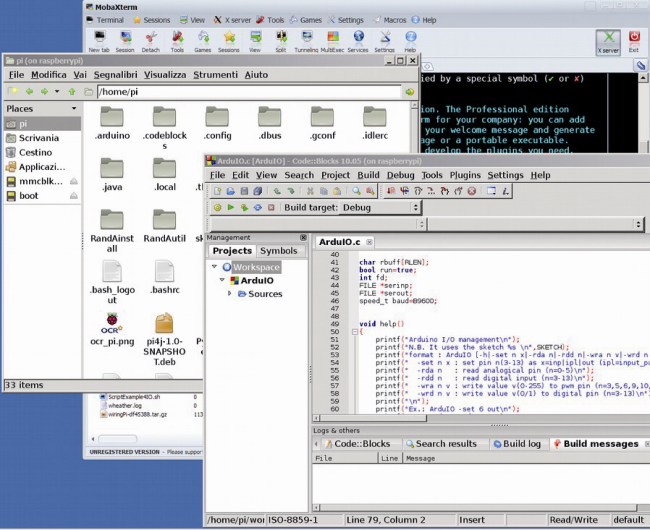Viewport: 650px width, 530px height.
Task: Rebuild the project with blue arrows icon
Action: [258, 208]
